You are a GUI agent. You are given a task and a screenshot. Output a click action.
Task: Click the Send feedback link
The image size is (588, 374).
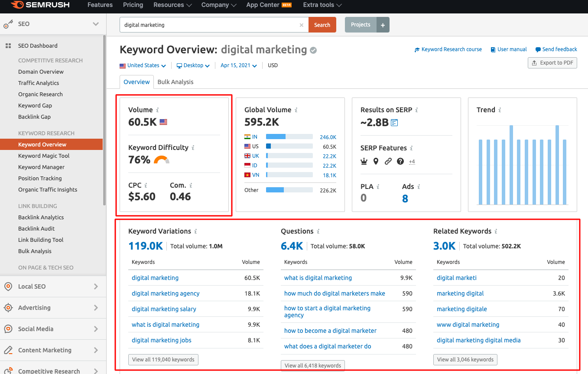(556, 49)
